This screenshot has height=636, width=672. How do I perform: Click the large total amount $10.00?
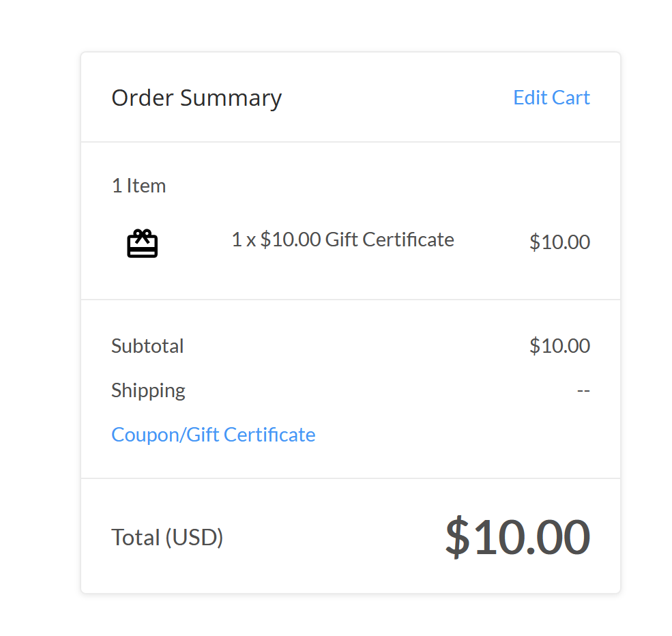pos(517,537)
